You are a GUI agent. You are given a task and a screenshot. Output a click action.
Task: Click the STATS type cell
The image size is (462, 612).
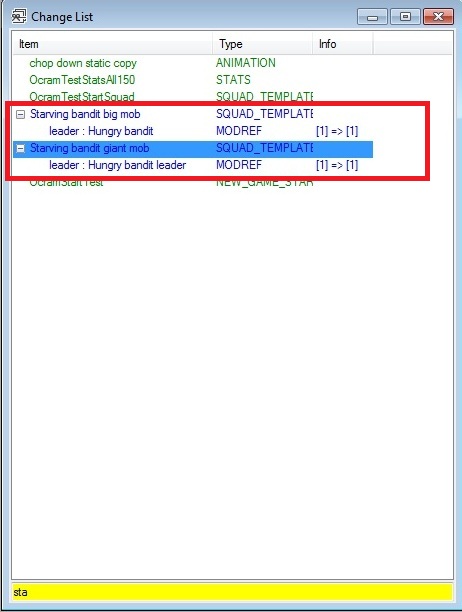coord(233,80)
